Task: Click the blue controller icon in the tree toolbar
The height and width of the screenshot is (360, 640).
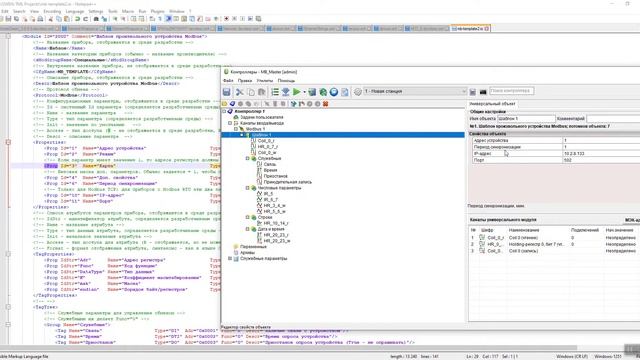Action: (x=232, y=104)
